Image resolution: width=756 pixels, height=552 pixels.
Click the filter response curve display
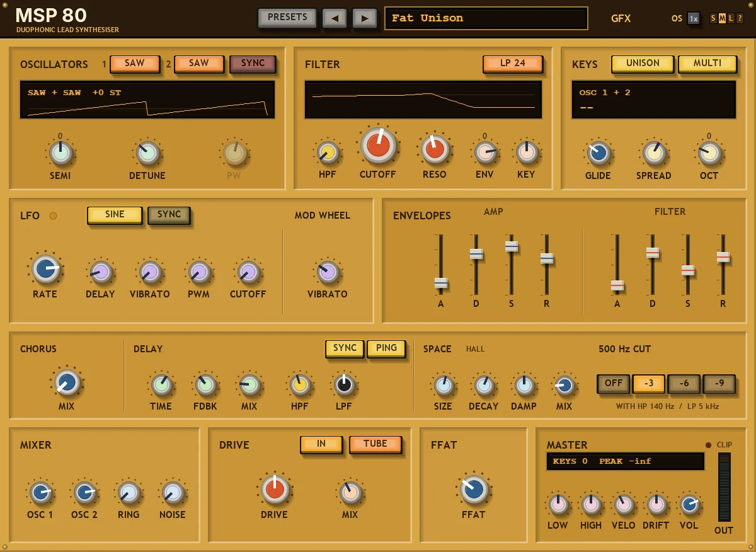(423, 100)
